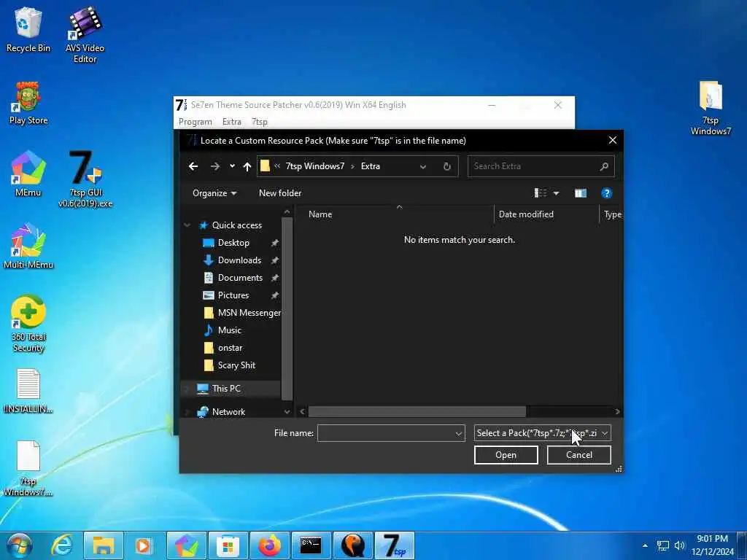Screen dimensions: 747x560
Task: Open the 7tsp menu in patcher window
Action: pyautogui.click(x=260, y=122)
